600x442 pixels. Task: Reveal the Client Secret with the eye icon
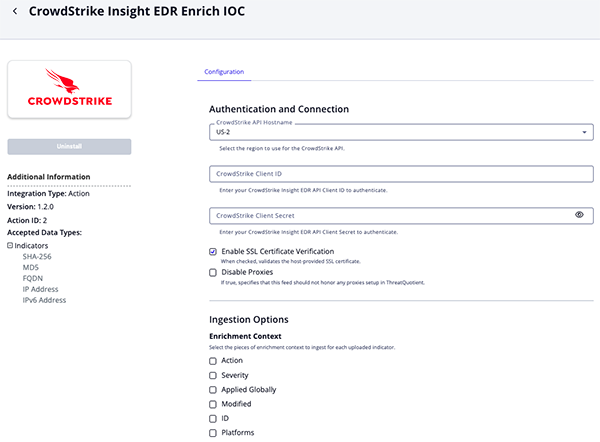coord(579,215)
